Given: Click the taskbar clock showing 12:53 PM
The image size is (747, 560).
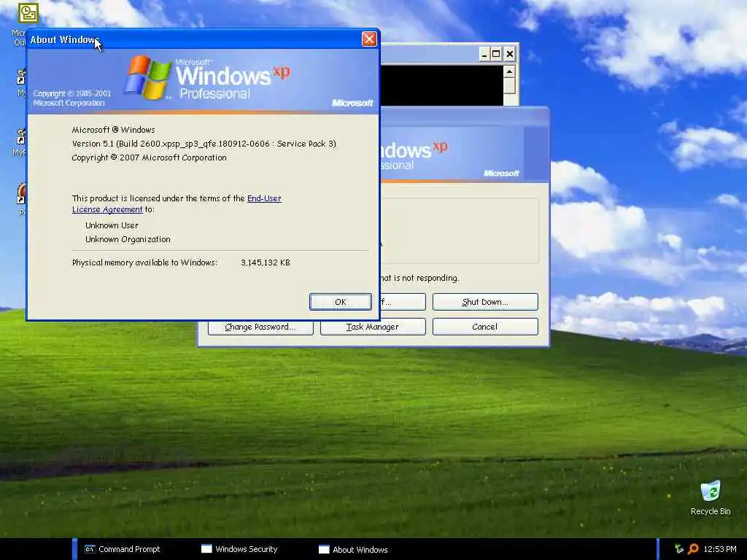Looking at the screenshot, I should pos(720,549).
